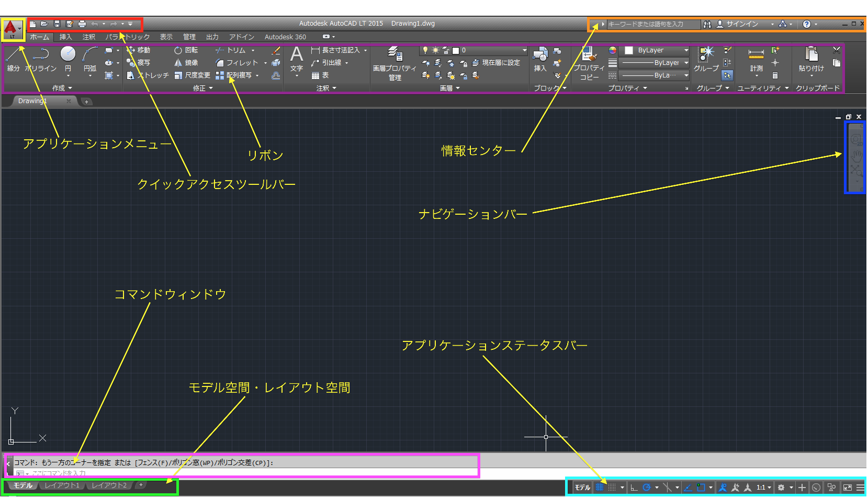This screenshot has height=498, width=868.
Task: Toggle annotation visibility icon in status bar
Action: [723, 488]
